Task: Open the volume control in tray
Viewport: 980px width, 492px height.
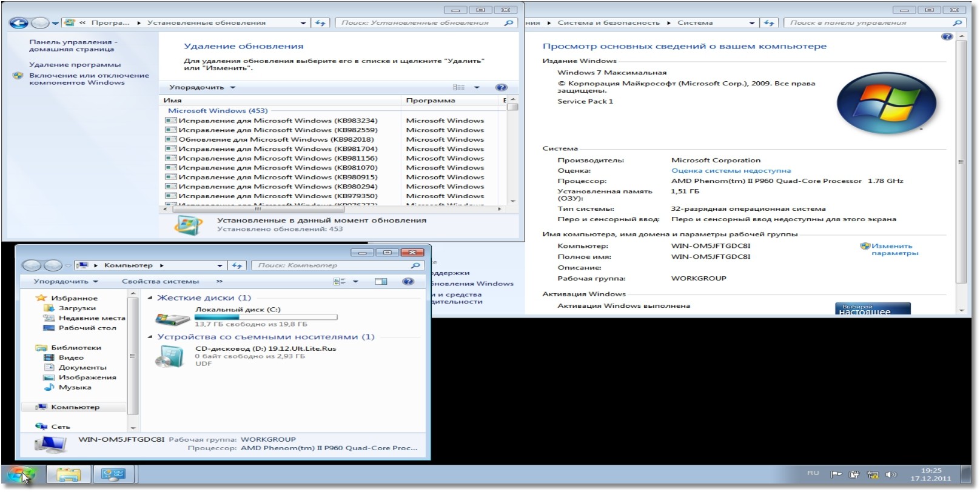Action: (x=891, y=474)
